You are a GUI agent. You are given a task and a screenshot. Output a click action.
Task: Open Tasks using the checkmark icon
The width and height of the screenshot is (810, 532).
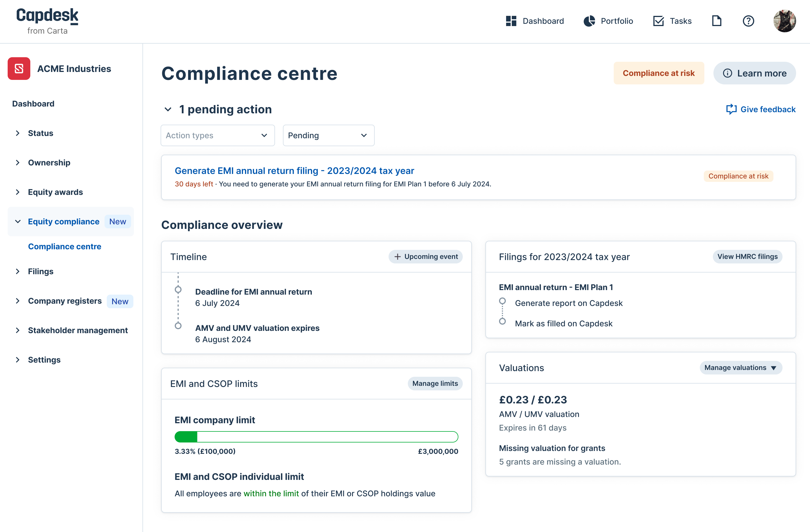point(658,21)
